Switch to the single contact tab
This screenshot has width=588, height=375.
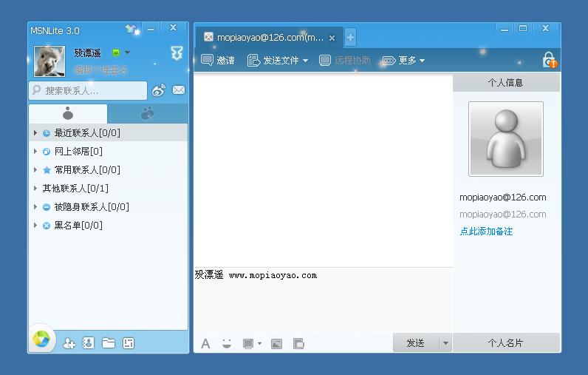pyautogui.click(x=68, y=113)
